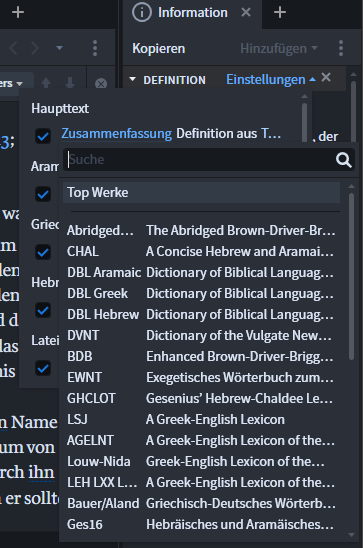363x548 pixels.
Task: Toggle the Einstellungen settings dropdown
Action: click(271, 80)
